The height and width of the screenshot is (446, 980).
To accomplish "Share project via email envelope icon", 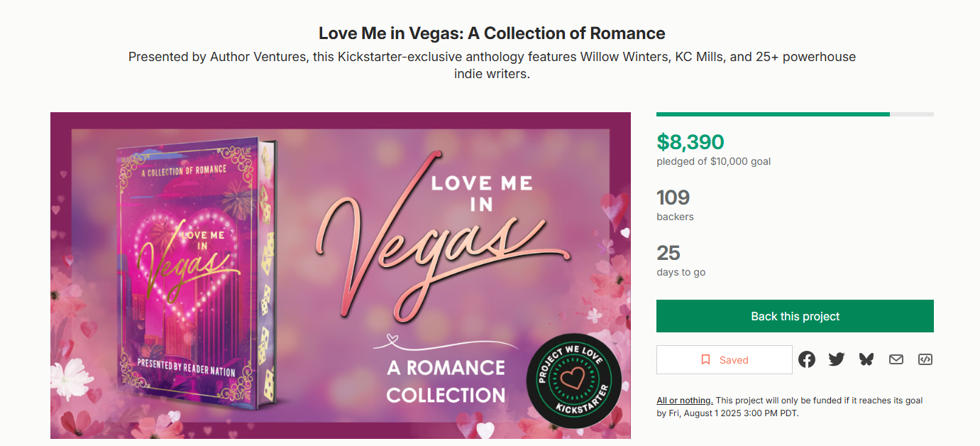I will [896, 359].
